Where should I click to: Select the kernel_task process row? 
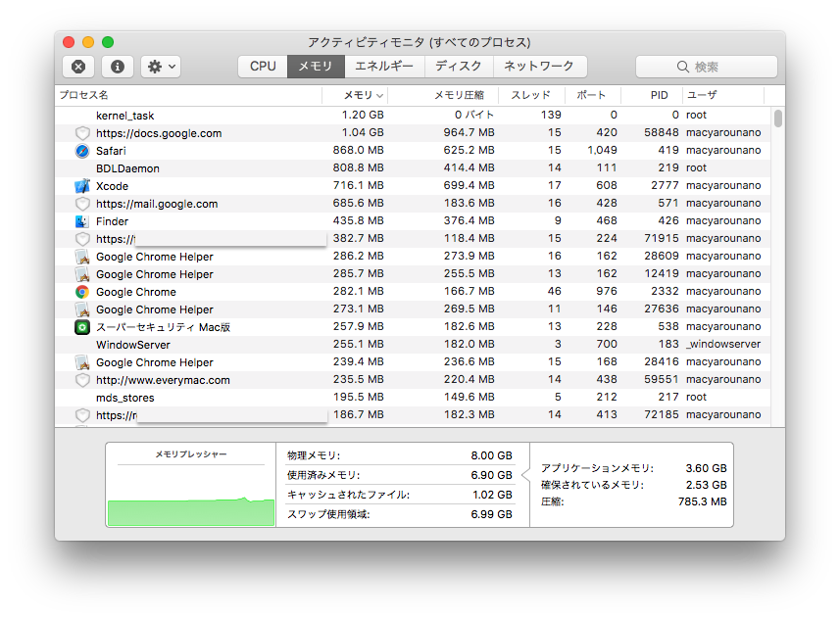413,116
